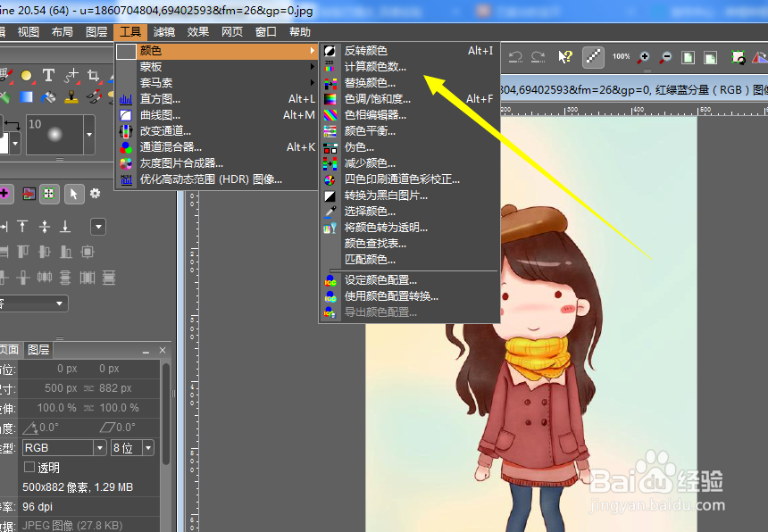Align layers to top edge
This screenshot has height=532, width=768.
(22, 226)
